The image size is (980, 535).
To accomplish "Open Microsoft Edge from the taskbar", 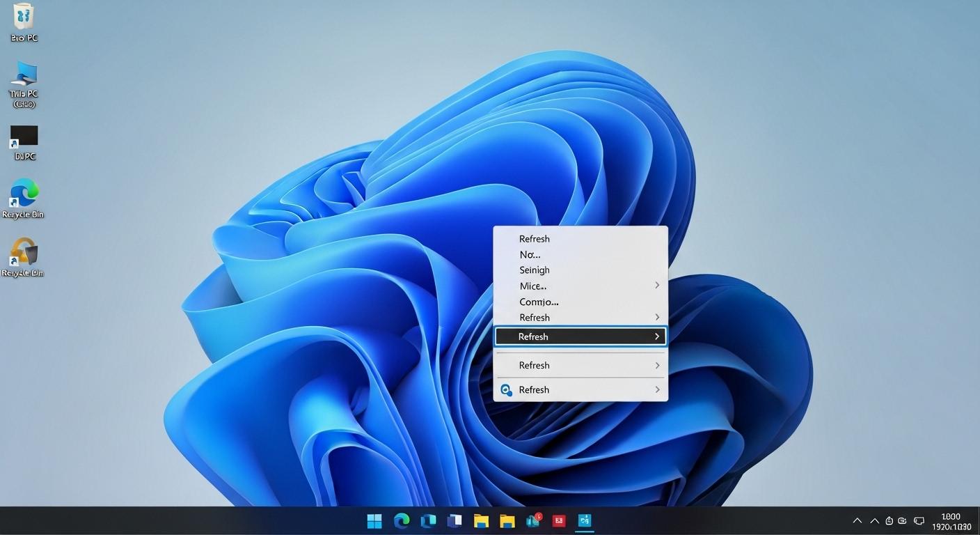I will pyautogui.click(x=402, y=520).
